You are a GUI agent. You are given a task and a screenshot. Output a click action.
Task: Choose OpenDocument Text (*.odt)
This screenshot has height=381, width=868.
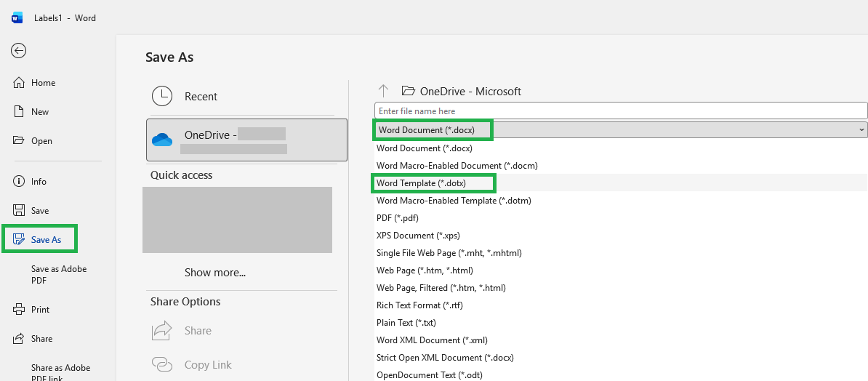(x=621, y=375)
